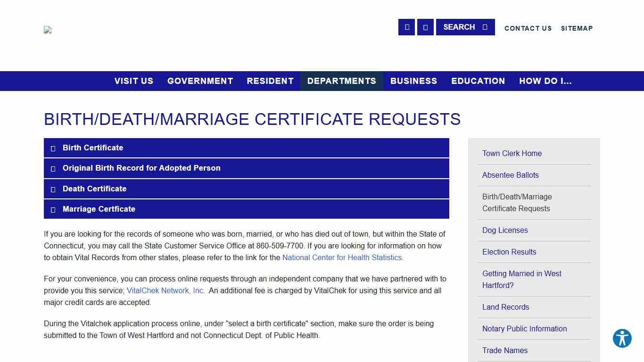
Task: Expand the Original Birth Record for Adopted Person section
Action: (x=246, y=168)
